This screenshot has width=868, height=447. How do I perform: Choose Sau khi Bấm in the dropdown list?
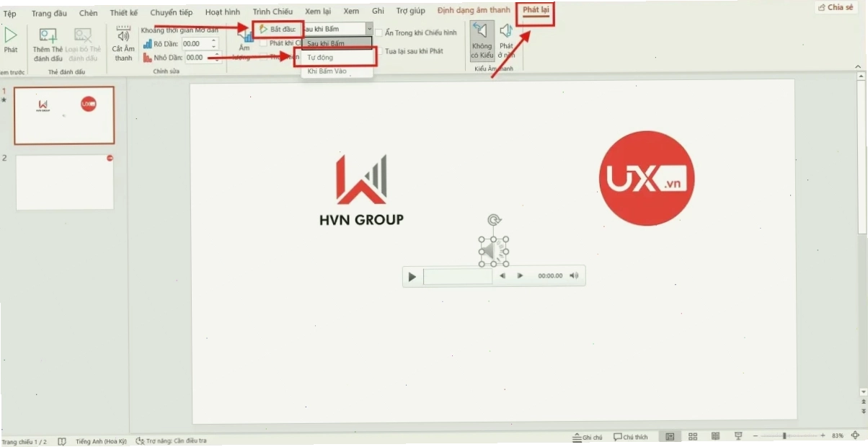335,43
